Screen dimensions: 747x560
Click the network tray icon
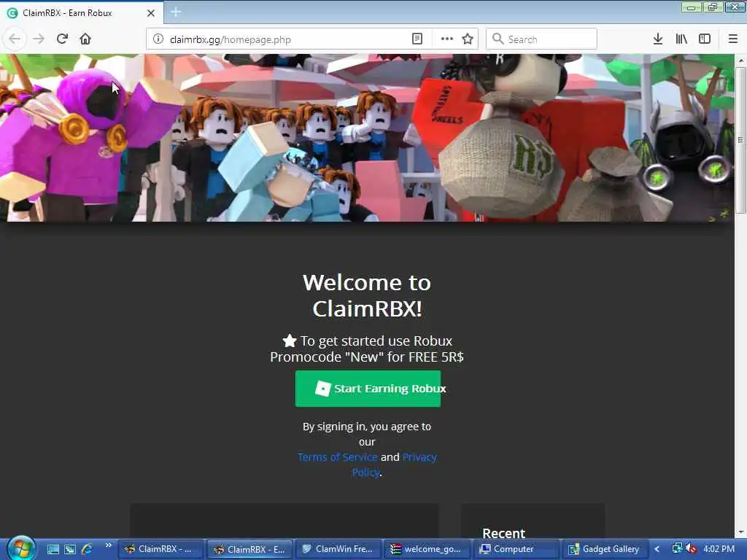click(677, 548)
